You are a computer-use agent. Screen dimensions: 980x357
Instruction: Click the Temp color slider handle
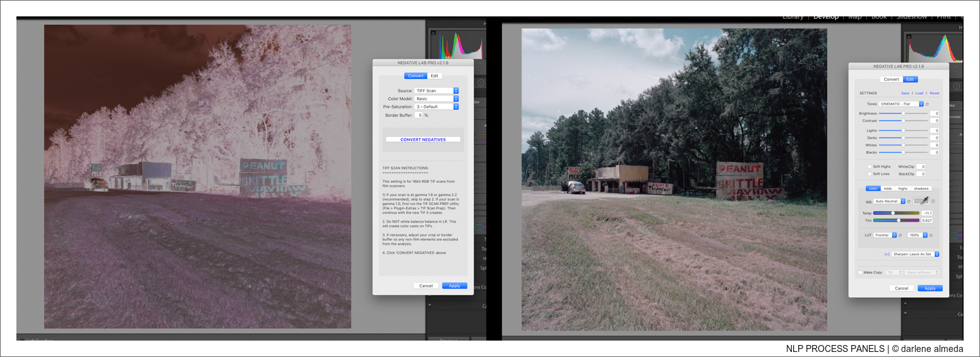893,213
